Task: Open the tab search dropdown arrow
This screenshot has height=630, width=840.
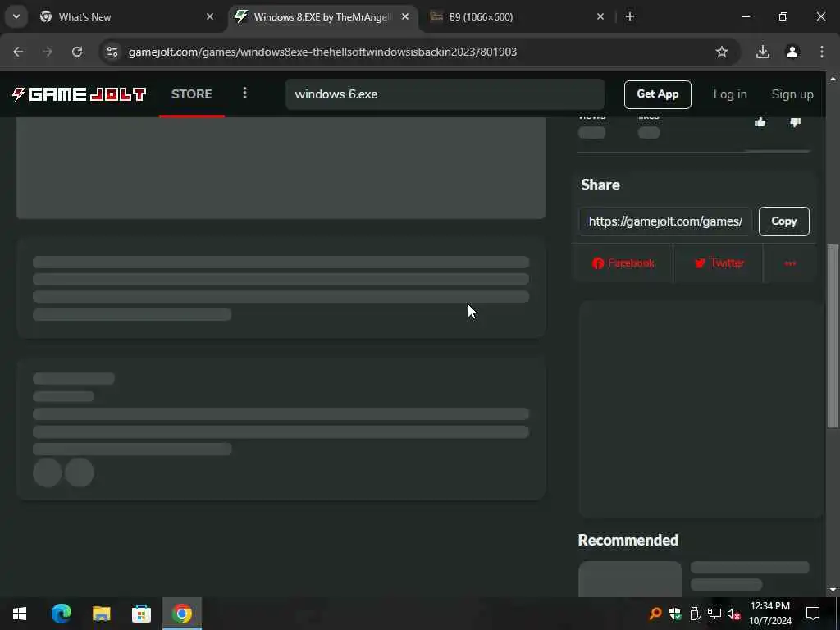Action: coord(16,16)
